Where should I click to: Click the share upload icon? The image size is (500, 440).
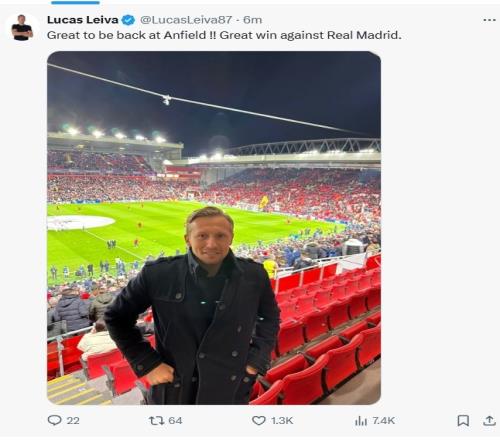click(x=489, y=421)
